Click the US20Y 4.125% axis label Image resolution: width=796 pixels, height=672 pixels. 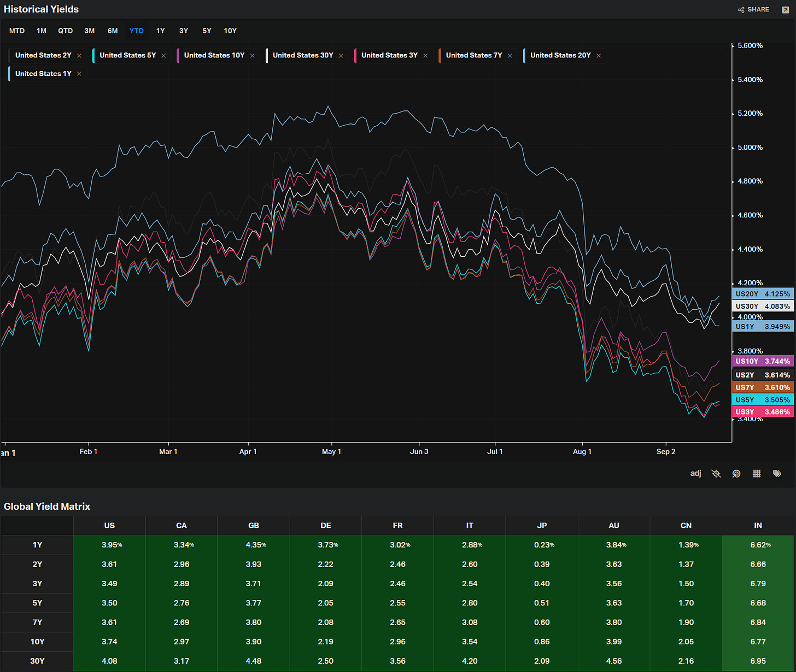coord(763,294)
